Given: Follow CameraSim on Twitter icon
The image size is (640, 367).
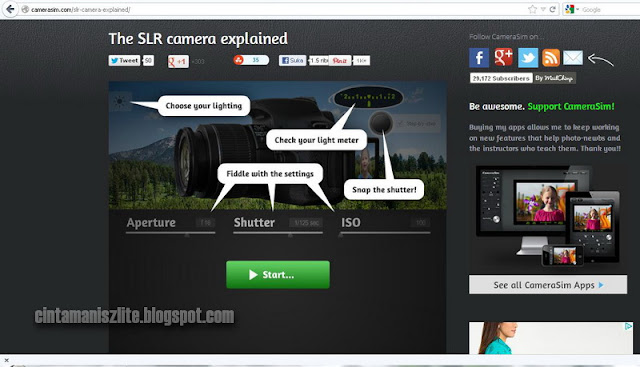Looking at the screenshot, I should pyautogui.click(x=528, y=58).
